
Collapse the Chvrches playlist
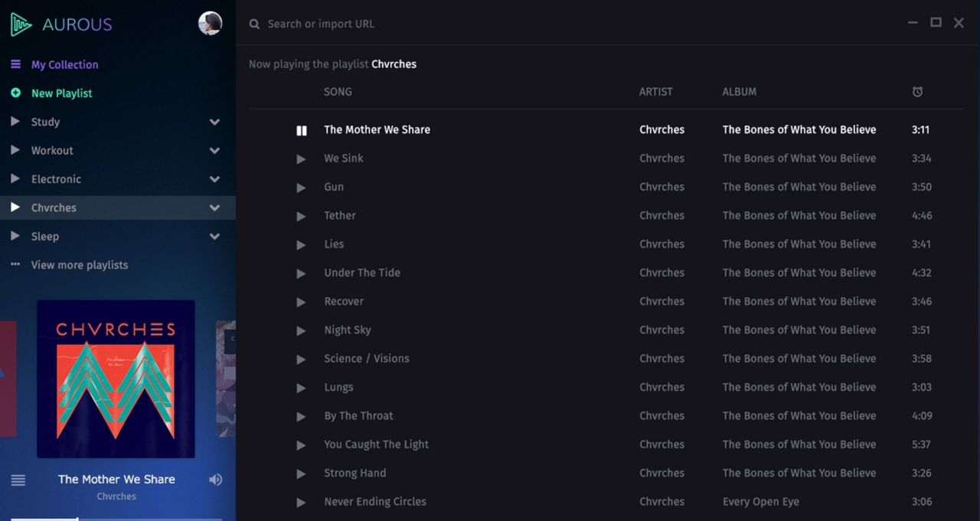[x=214, y=208]
